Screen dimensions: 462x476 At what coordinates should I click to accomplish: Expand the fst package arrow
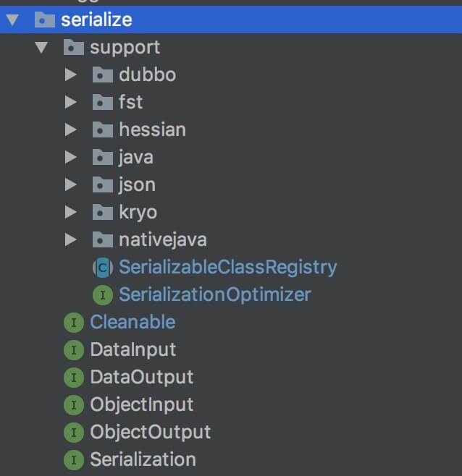tap(70, 102)
